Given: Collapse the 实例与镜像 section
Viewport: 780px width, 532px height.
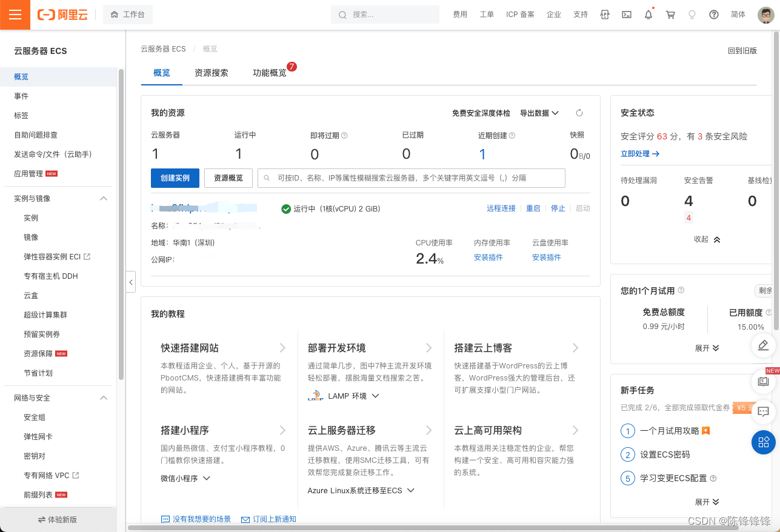Looking at the screenshot, I should point(103,198).
